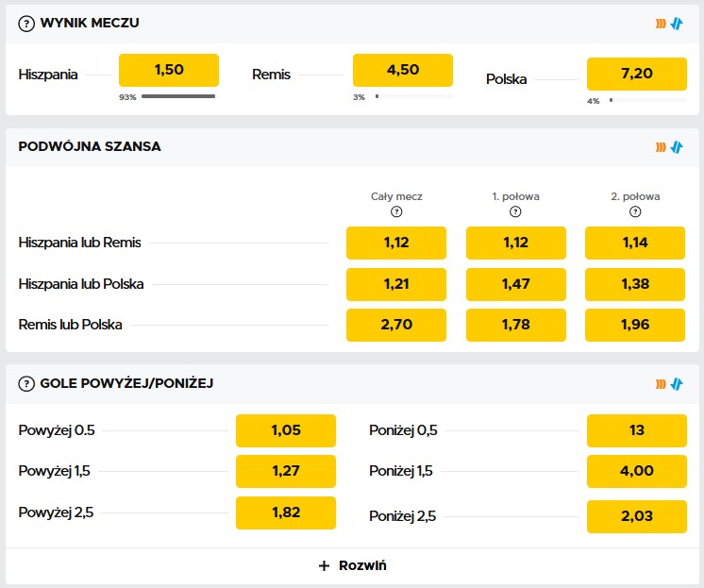Pick Hiszpania lub Polska 1st half odds 1,47
Screen dimensions: 704x588
click(x=515, y=284)
